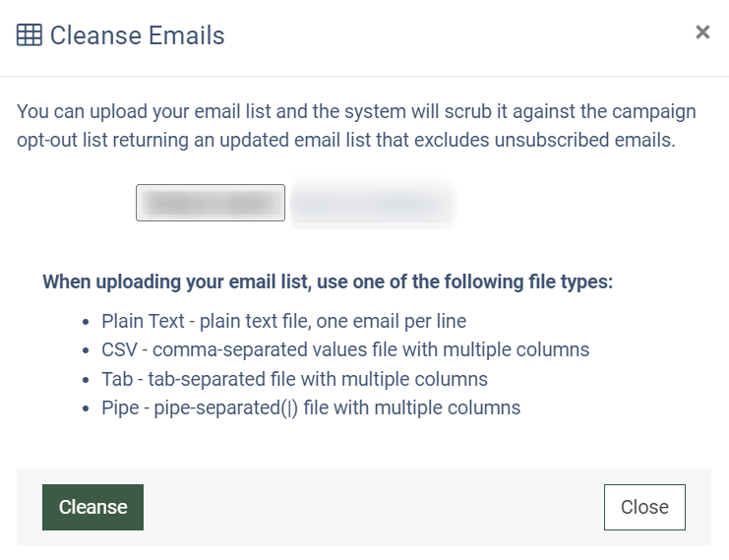This screenshot has height=560, width=729.
Task: Click the bullet dot before CSV
Action: click(x=86, y=350)
